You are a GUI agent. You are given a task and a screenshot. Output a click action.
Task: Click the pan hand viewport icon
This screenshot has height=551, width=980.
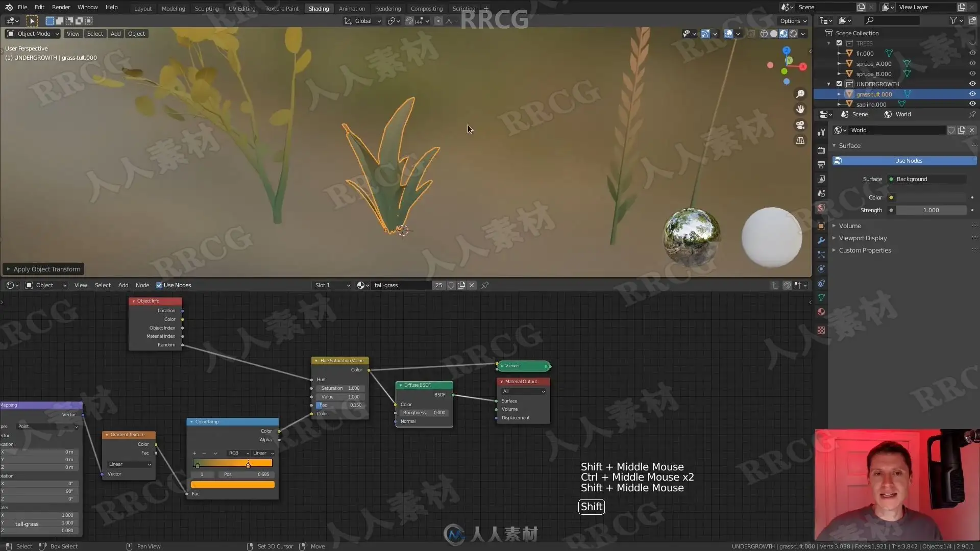point(800,109)
